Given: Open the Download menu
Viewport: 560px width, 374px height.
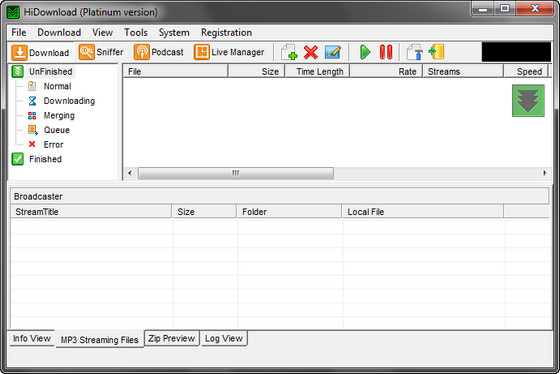Looking at the screenshot, I should pos(59,33).
